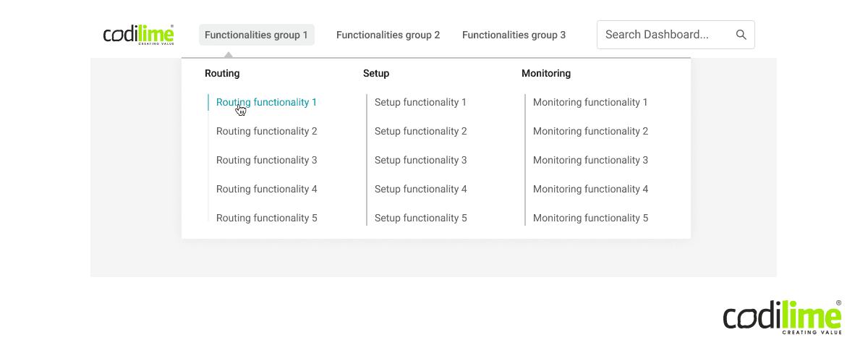The image size is (868, 361).
Task: Click the magnifier search icon
Action: pyautogui.click(x=741, y=35)
